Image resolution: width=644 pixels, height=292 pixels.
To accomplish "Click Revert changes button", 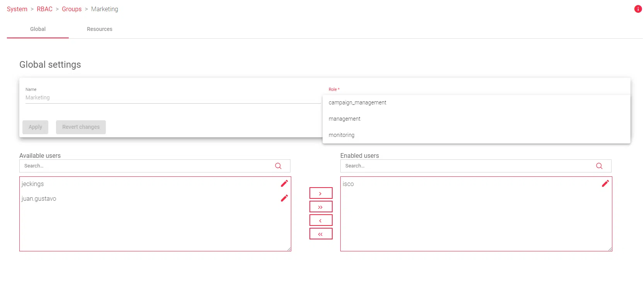I will tap(81, 127).
